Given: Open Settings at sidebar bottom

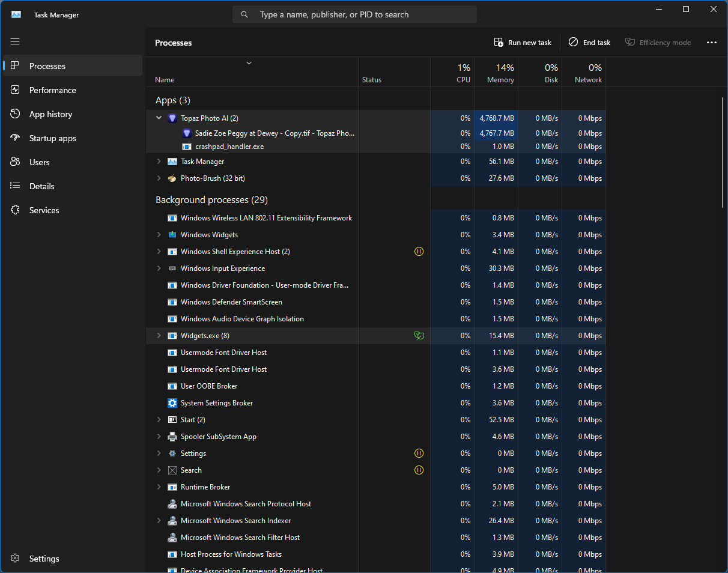Looking at the screenshot, I should (x=73, y=559).
